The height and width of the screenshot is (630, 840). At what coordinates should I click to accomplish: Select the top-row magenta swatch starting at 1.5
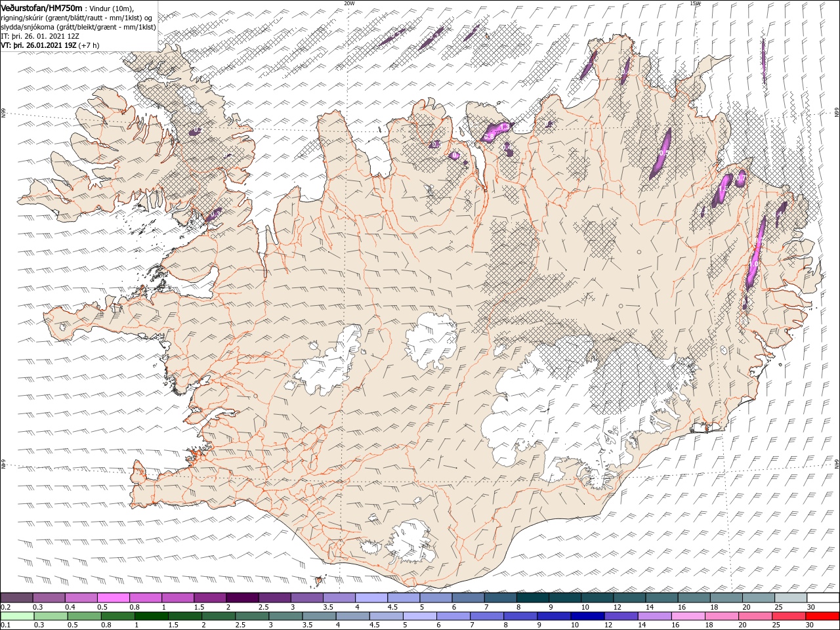coord(210,598)
